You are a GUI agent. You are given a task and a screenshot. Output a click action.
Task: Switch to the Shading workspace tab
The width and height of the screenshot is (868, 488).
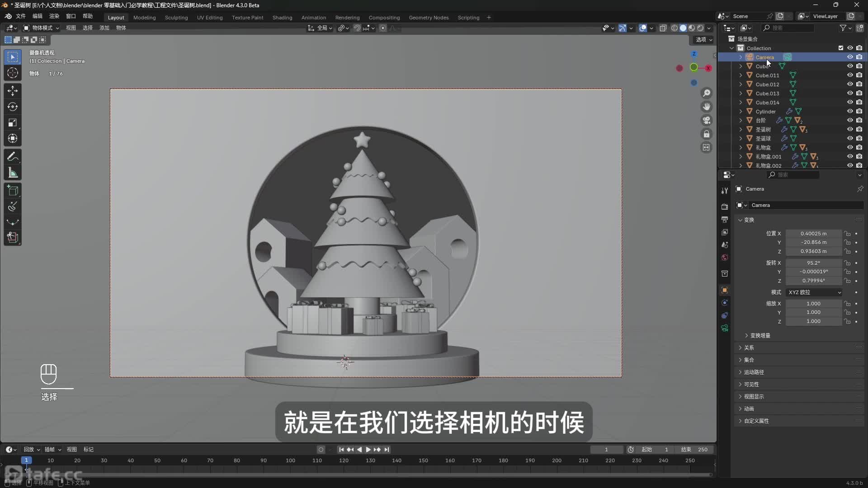[282, 18]
